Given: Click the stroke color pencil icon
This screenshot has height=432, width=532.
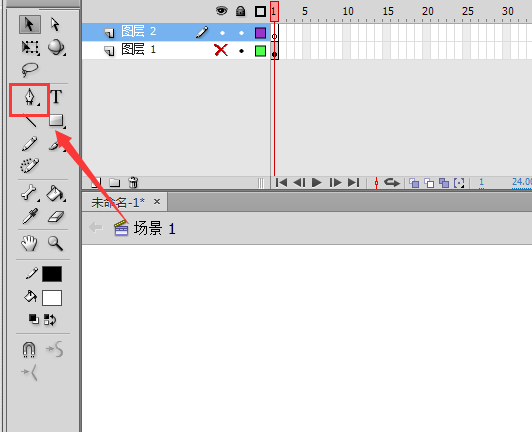Looking at the screenshot, I should tap(32, 274).
